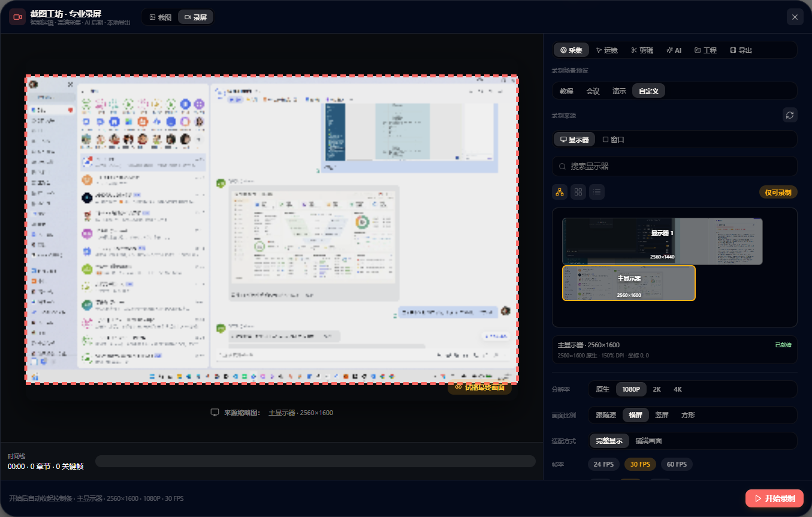Switch to 截图 screenshot mode
The image size is (812, 517).
coord(161,17)
